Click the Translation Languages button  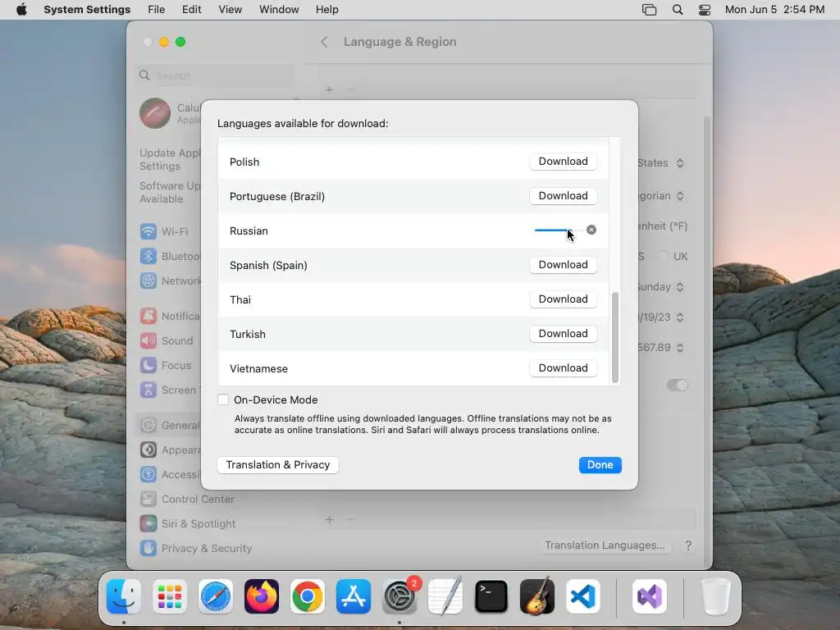point(605,546)
